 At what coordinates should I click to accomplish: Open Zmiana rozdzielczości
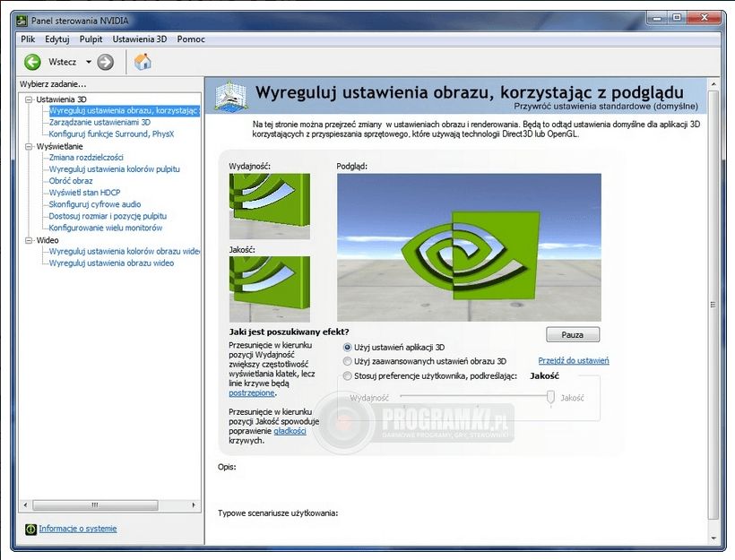[x=86, y=158]
